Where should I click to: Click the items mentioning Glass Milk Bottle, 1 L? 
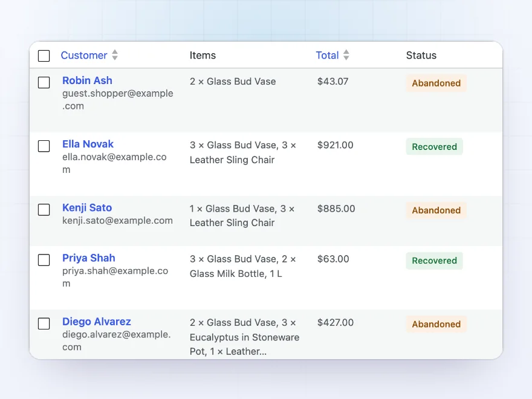click(242, 267)
